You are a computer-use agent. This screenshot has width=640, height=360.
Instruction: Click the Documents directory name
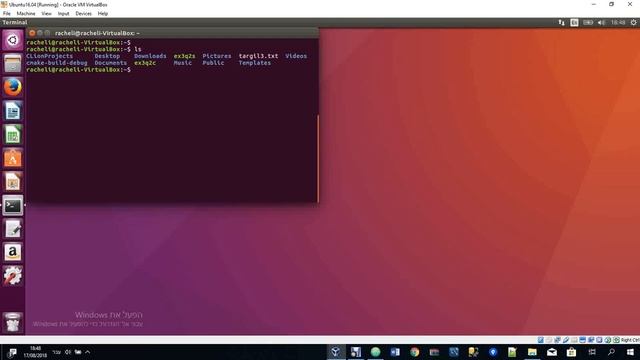[x=111, y=63]
